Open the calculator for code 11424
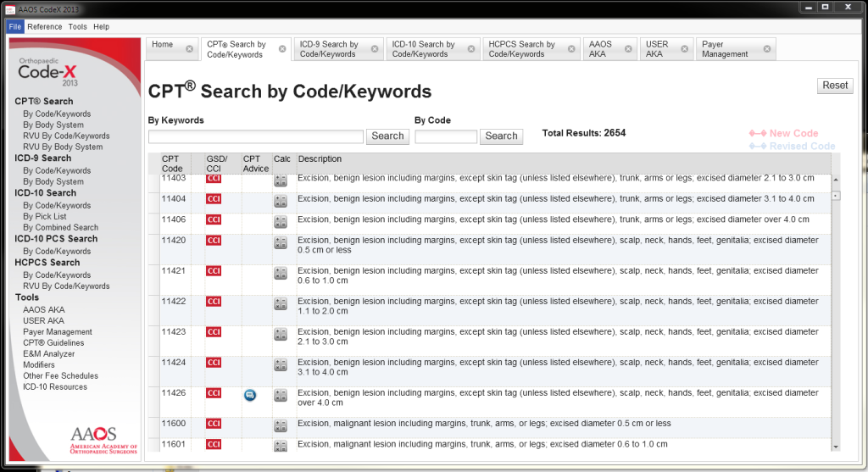Screen dimensions: 868x472 coord(281,364)
